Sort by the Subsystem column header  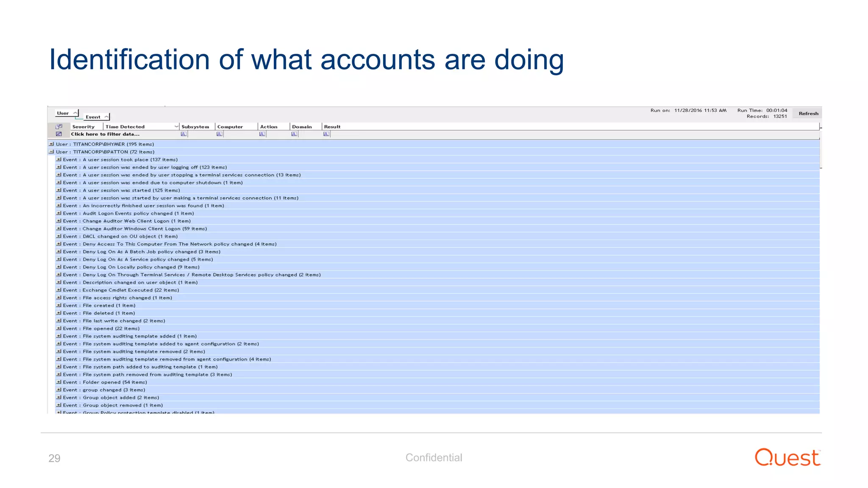[x=197, y=127]
